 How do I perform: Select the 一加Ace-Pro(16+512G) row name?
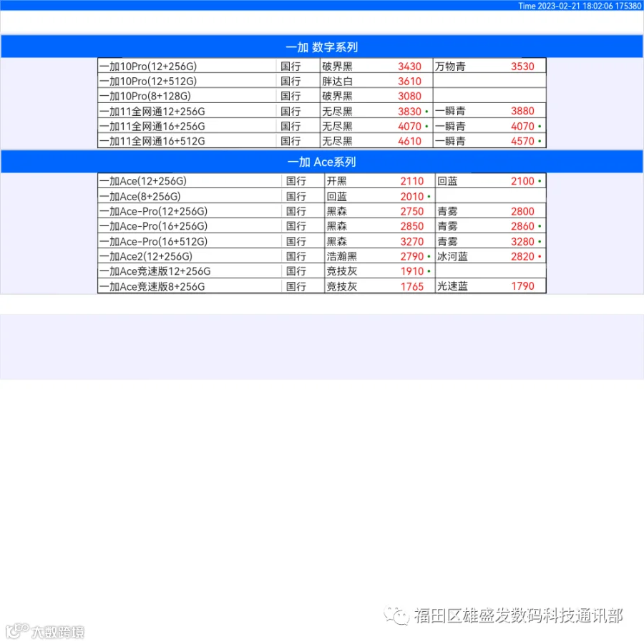tap(153, 242)
